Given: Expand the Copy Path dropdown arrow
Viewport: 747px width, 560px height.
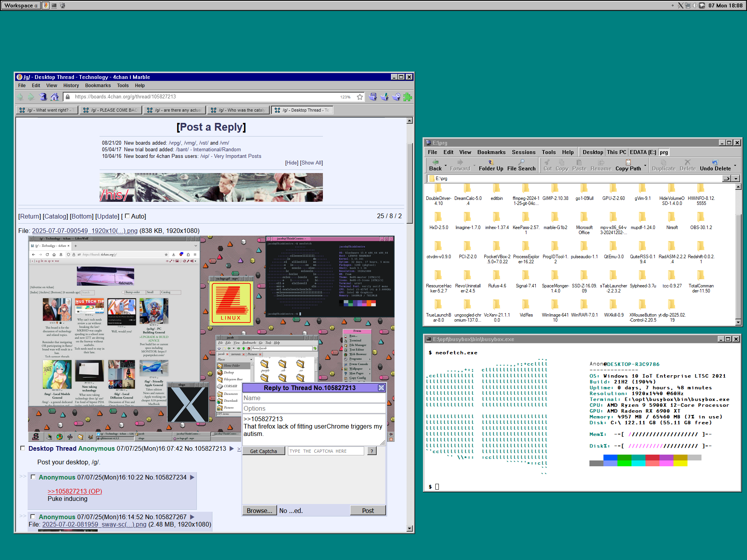Looking at the screenshot, I should [x=645, y=165].
